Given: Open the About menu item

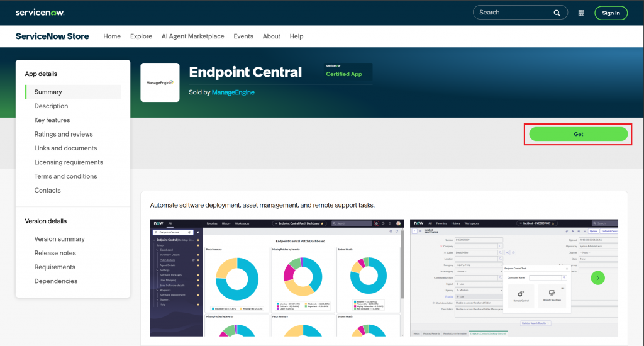Looking at the screenshot, I should tap(272, 36).
